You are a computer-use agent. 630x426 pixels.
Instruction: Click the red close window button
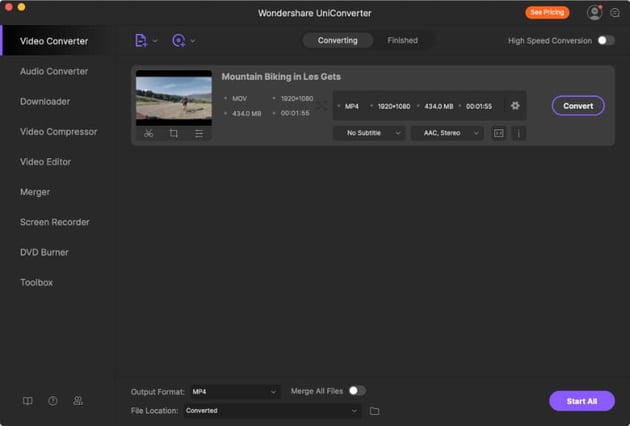pyautogui.click(x=9, y=7)
